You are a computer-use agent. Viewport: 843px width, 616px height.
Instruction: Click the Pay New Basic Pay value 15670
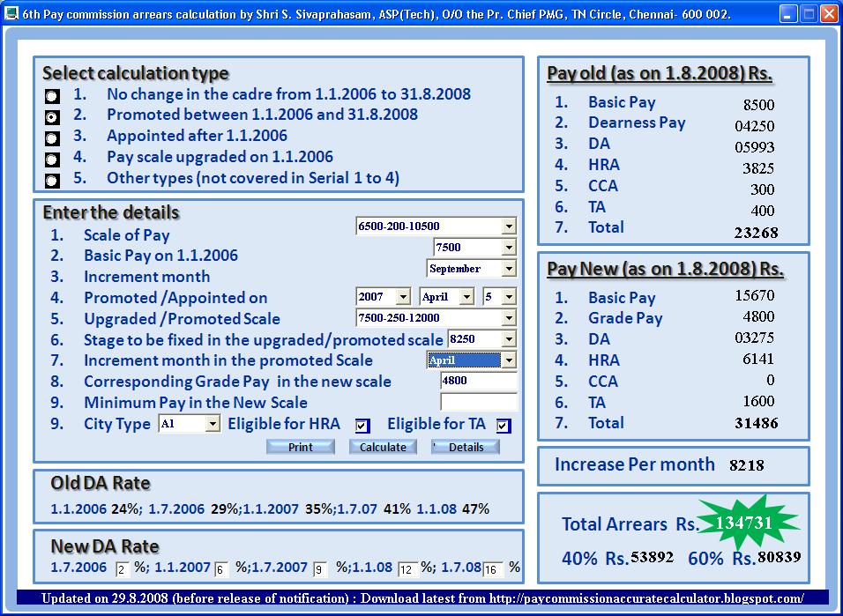click(x=755, y=295)
